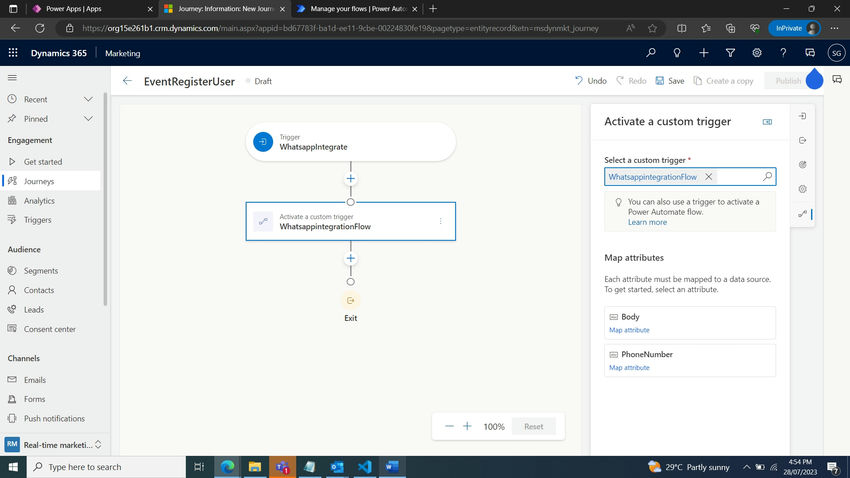Refresh the browser page
This screenshot has width=850, height=478.
tap(40, 28)
